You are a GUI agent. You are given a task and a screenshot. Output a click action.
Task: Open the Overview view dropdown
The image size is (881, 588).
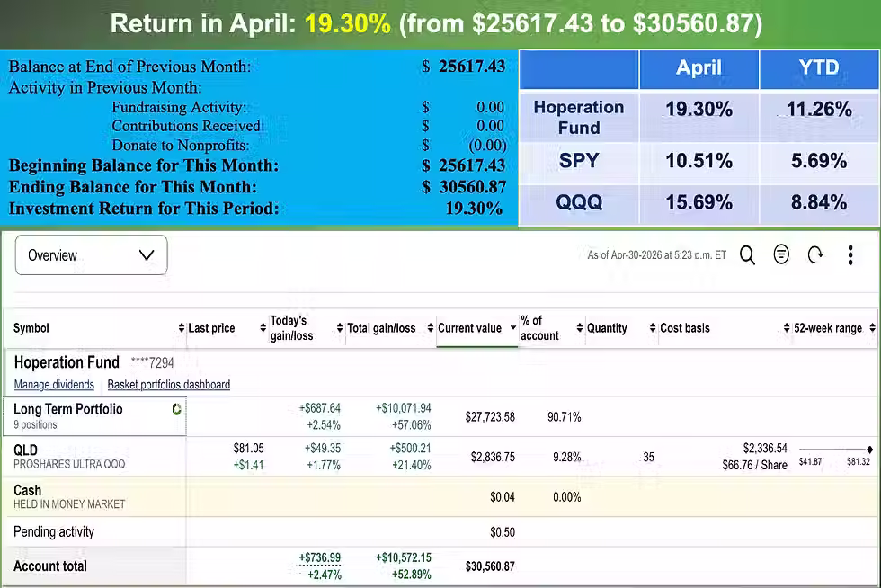coord(91,255)
